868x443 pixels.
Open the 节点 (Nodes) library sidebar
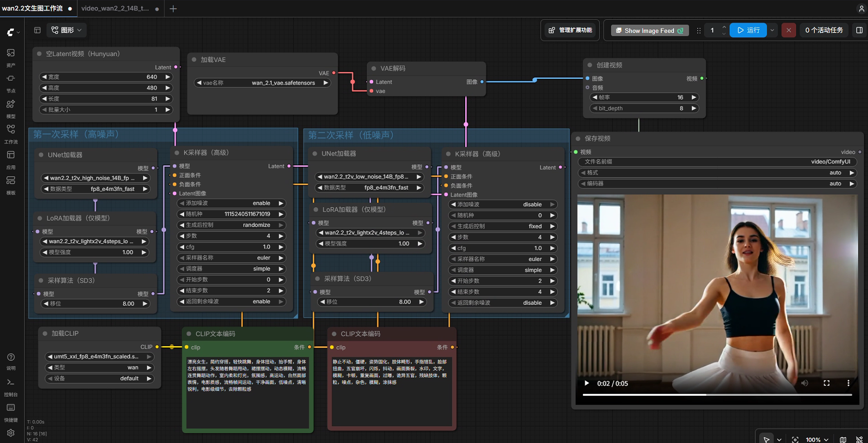pos(11,83)
